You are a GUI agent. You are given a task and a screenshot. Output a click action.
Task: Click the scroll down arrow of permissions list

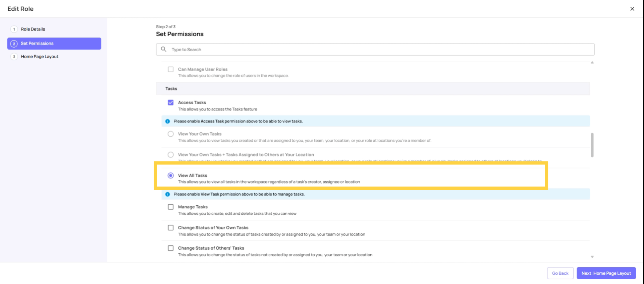[592, 257]
